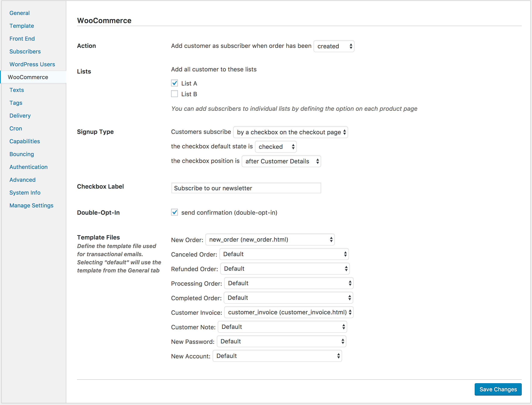This screenshot has width=532, height=405.
Task: Check the List B checkbox
Action: click(x=174, y=94)
